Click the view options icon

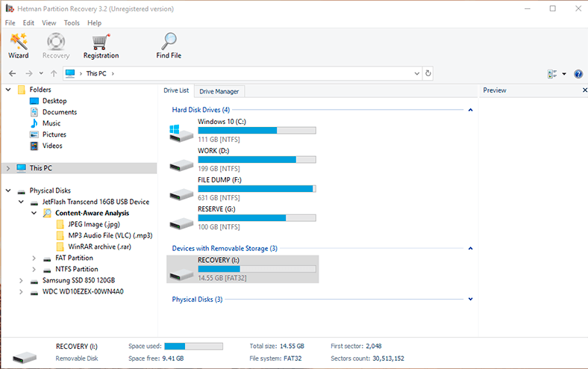[x=552, y=74]
